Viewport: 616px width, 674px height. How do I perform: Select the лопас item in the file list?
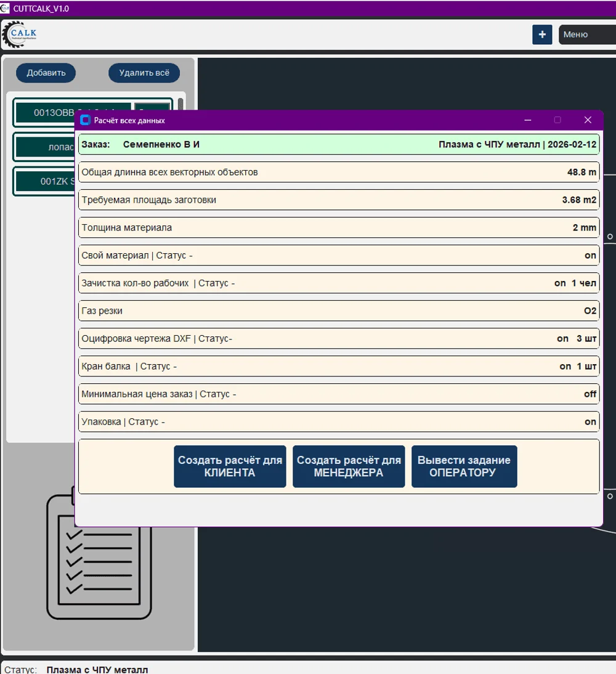tap(44, 147)
